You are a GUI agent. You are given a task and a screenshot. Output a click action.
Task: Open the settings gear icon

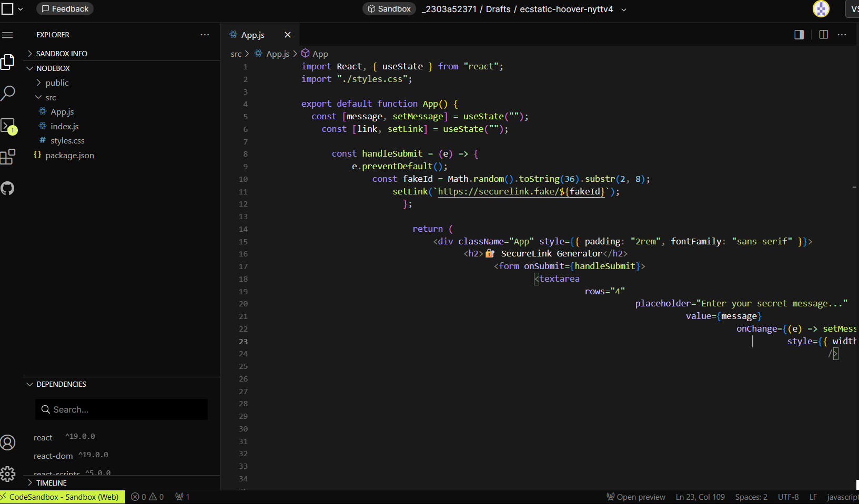click(x=8, y=474)
